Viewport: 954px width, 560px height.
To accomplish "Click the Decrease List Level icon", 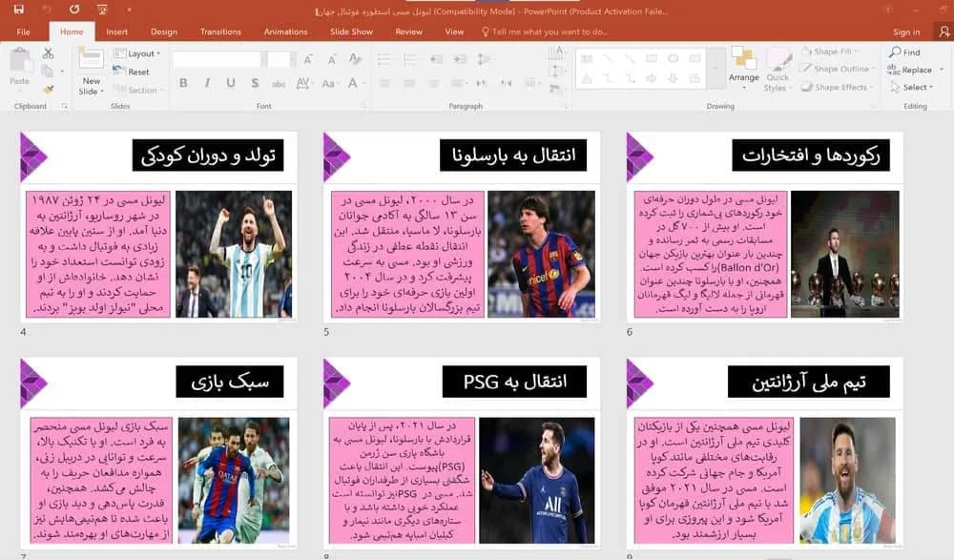I will click(x=436, y=59).
